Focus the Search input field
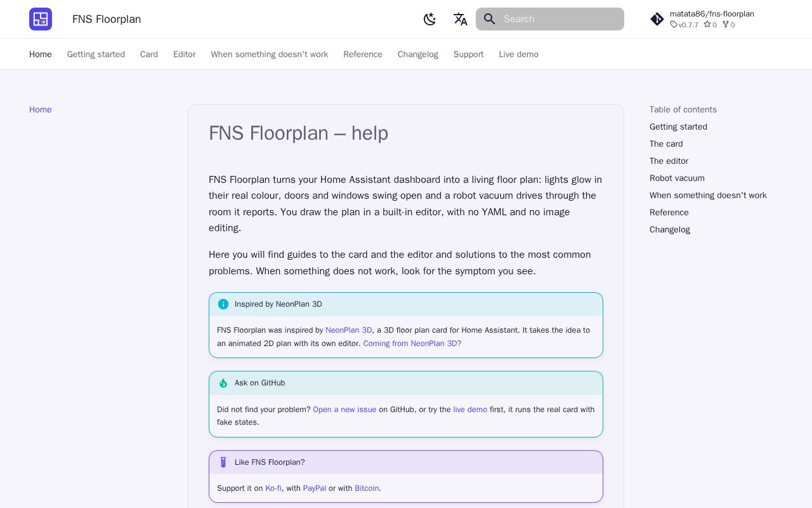The height and width of the screenshot is (508, 812). [x=550, y=19]
